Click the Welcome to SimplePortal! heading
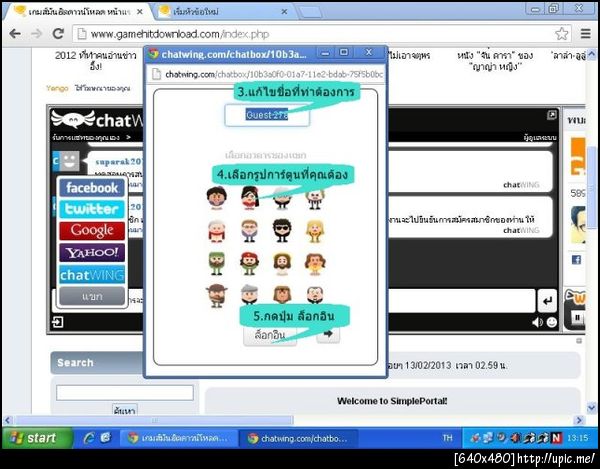 tap(392, 401)
